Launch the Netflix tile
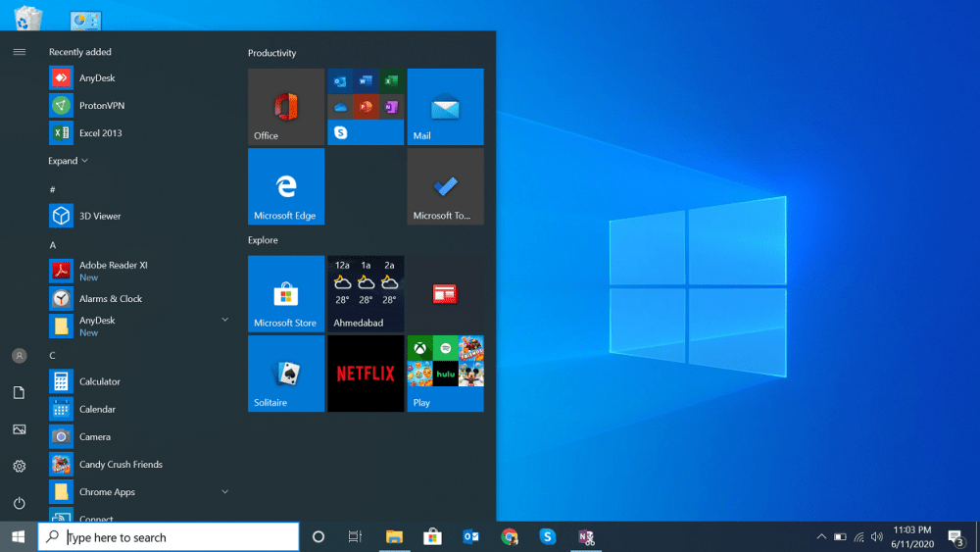 pyautogui.click(x=366, y=374)
